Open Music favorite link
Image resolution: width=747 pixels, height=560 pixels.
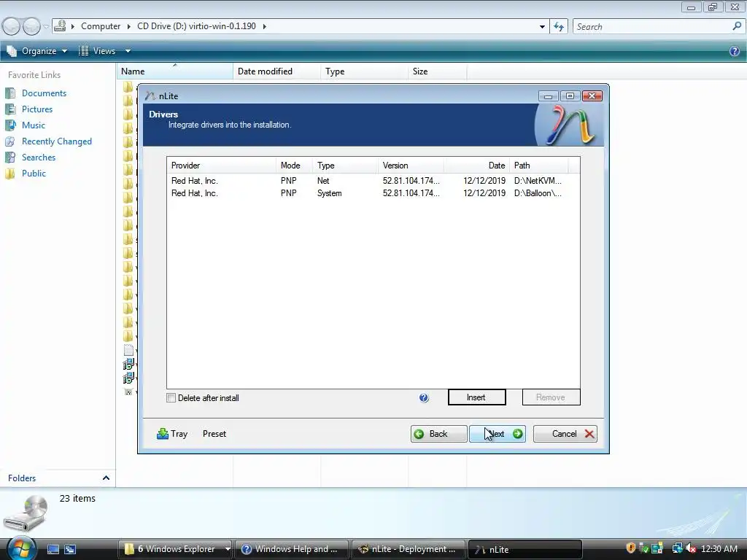[x=34, y=125]
